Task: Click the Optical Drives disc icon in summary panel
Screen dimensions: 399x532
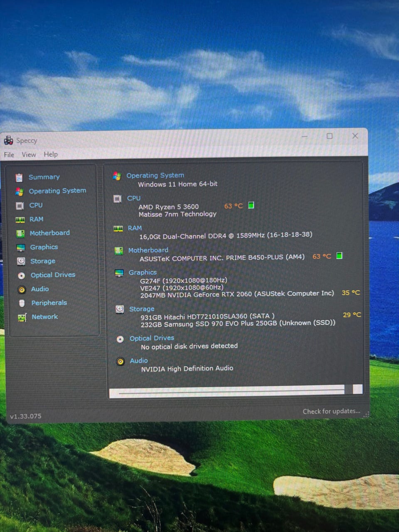Action: click(120, 339)
